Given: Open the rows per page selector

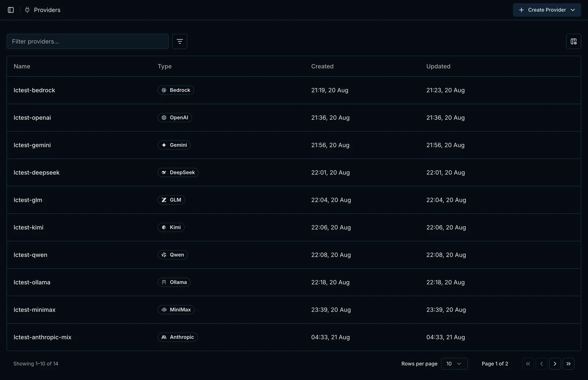Looking at the screenshot, I should 454,364.
